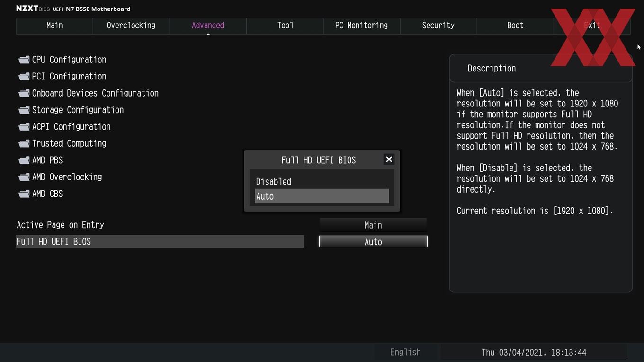Viewport: 644px width, 362px height.
Task: Open the Full HD UEFI BIOS Auto dropdown
Action: click(x=373, y=242)
